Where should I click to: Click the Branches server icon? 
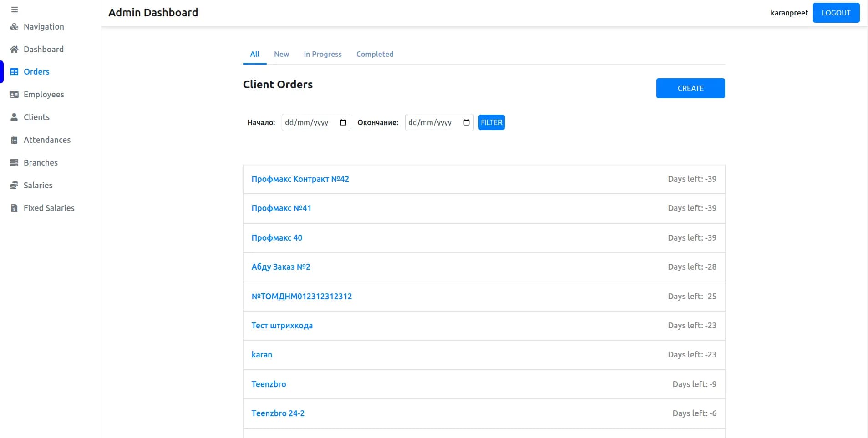(14, 163)
